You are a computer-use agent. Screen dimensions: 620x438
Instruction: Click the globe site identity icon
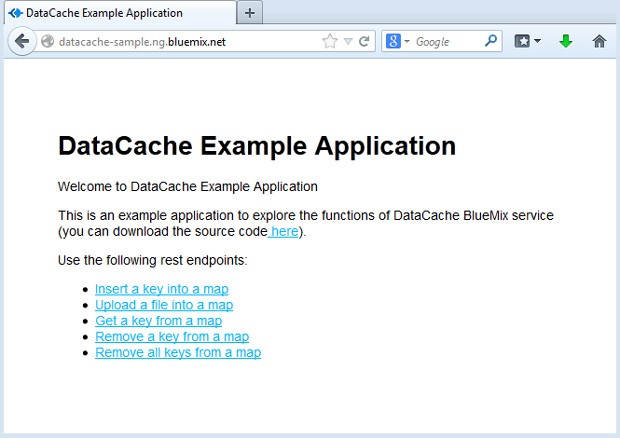[47, 41]
